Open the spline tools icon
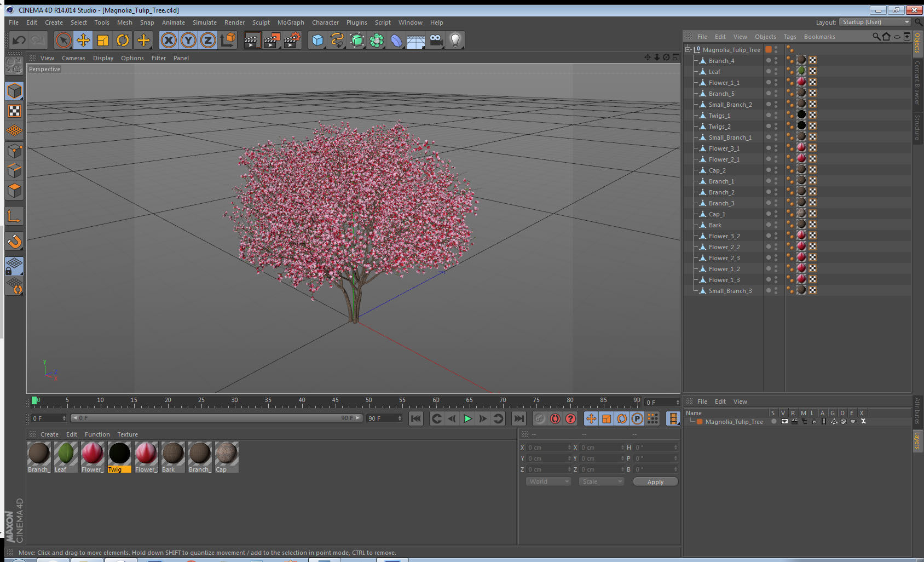This screenshot has height=562, width=924. pos(337,40)
